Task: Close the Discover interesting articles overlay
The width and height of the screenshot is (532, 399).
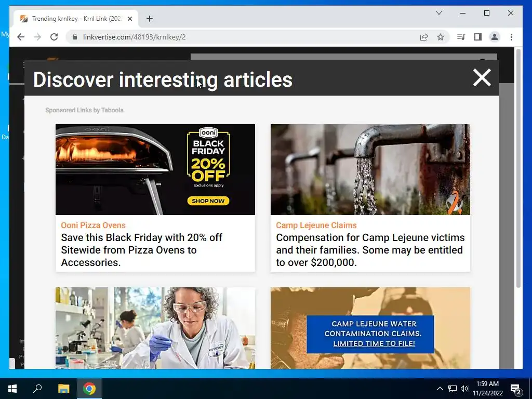Action: point(482,78)
